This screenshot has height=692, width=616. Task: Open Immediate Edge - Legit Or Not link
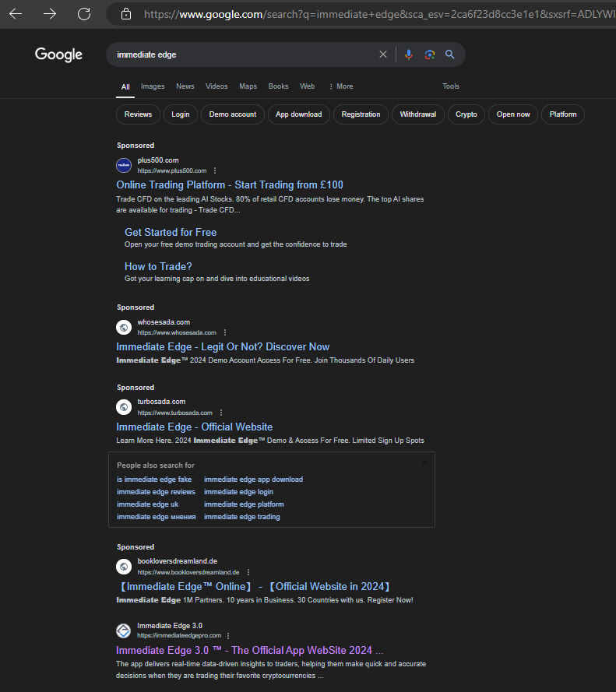point(223,347)
